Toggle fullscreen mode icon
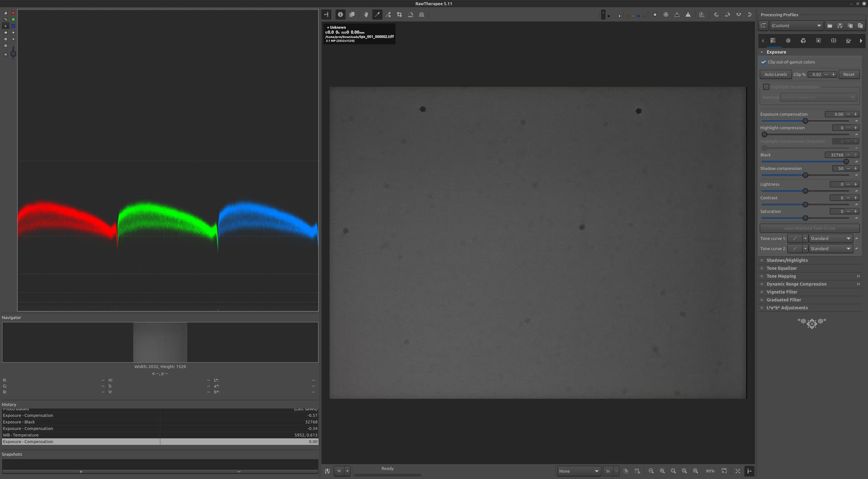Screen dimensions: 868x479 [x=738, y=471]
